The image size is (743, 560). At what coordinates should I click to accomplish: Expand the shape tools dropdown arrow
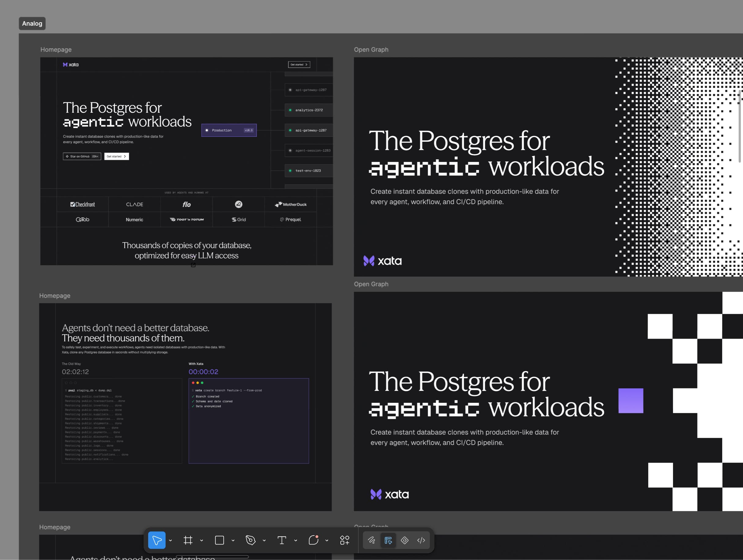click(x=233, y=540)
